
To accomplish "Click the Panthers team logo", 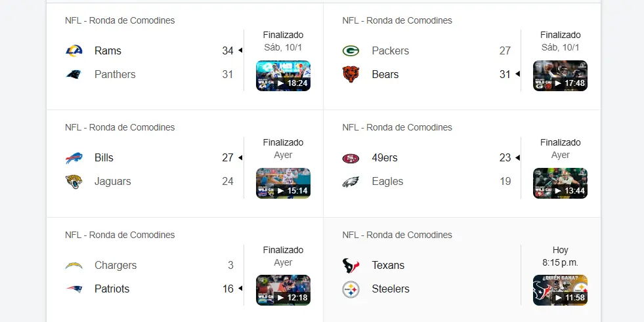I will (x=74, y=74).
